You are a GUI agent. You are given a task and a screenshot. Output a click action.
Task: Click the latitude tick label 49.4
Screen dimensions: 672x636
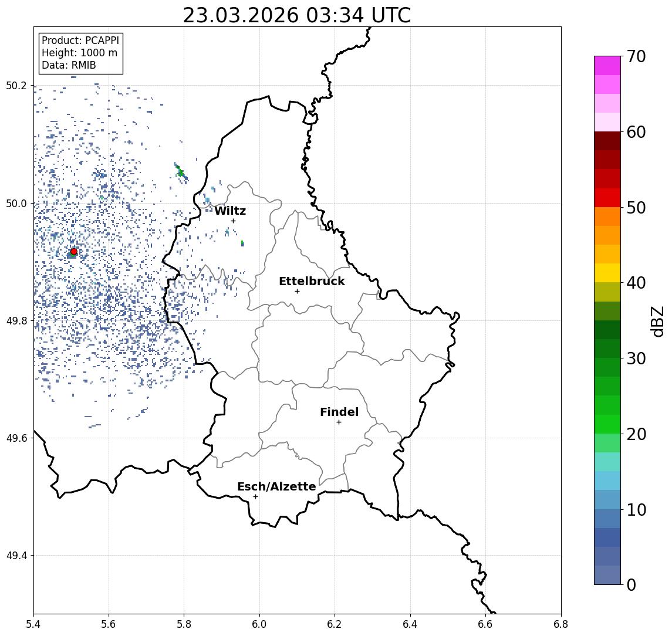pos(16,556)
